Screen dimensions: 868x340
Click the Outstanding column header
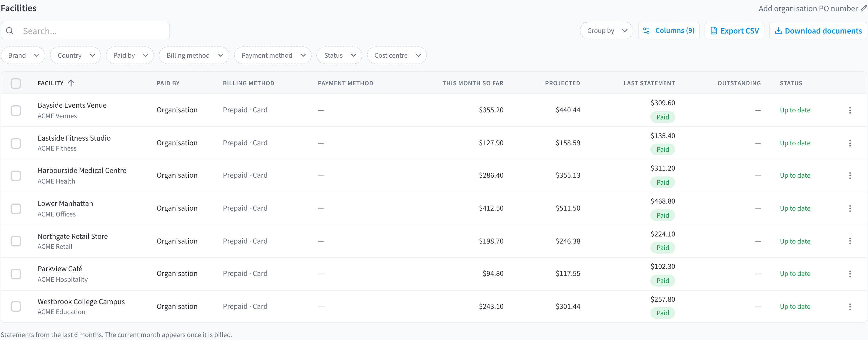click(739, 83)
